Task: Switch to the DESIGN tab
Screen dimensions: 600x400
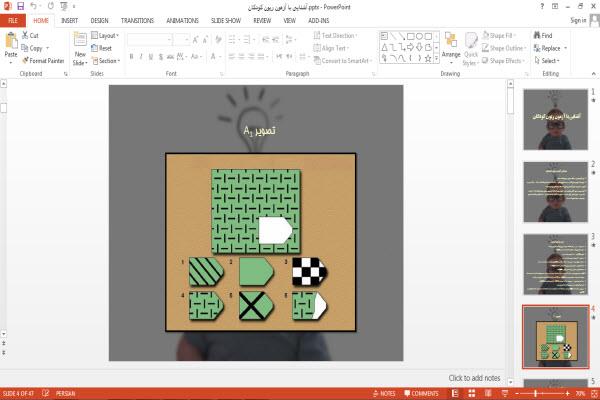Action: tap(99, 21)
